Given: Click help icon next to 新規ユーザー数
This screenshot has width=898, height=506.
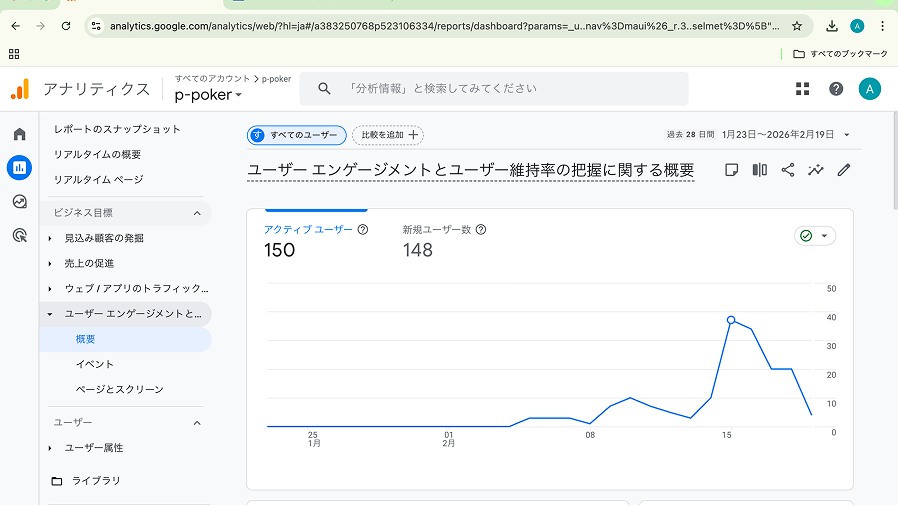Looking at the screenshot, I should 481,230.
